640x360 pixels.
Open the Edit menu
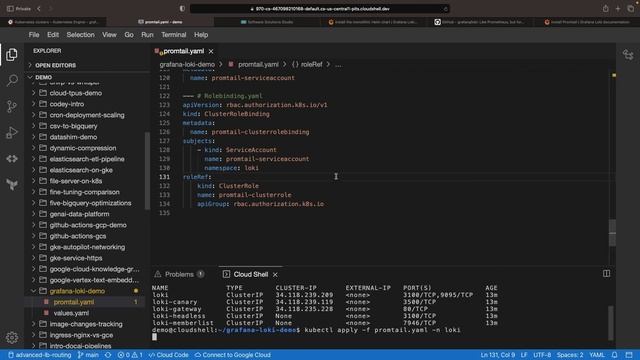(x=53, y=35)
